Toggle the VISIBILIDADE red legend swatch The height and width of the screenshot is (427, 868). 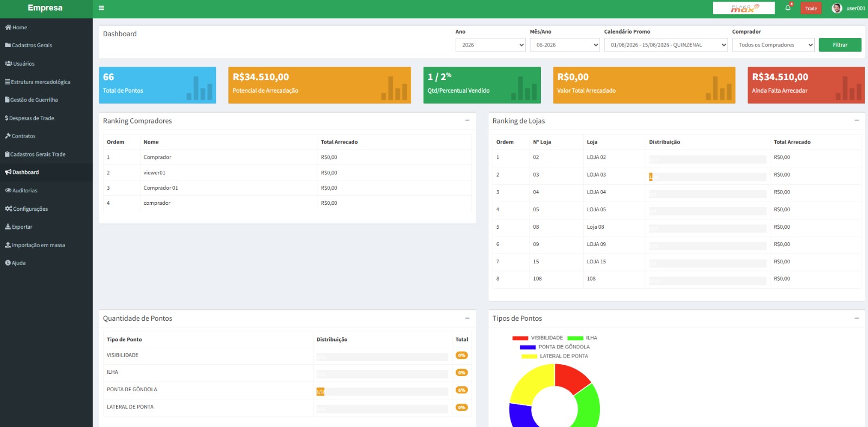520,338
